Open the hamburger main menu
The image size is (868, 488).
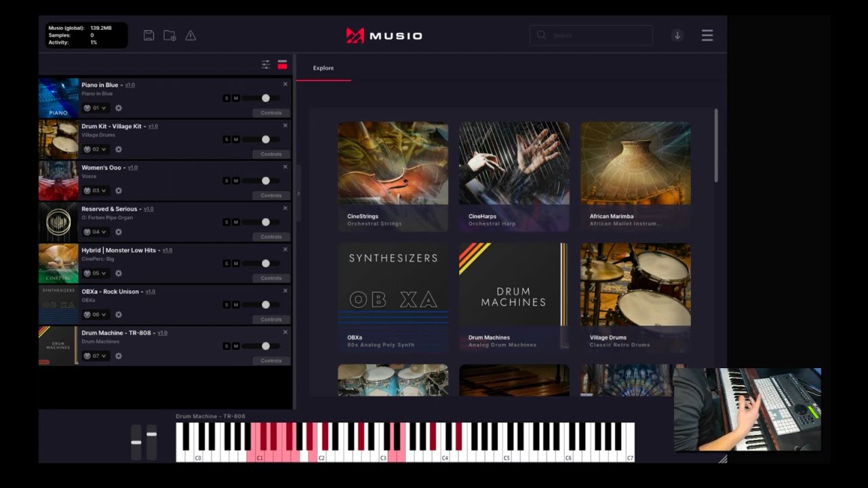[x=707, y=35]
